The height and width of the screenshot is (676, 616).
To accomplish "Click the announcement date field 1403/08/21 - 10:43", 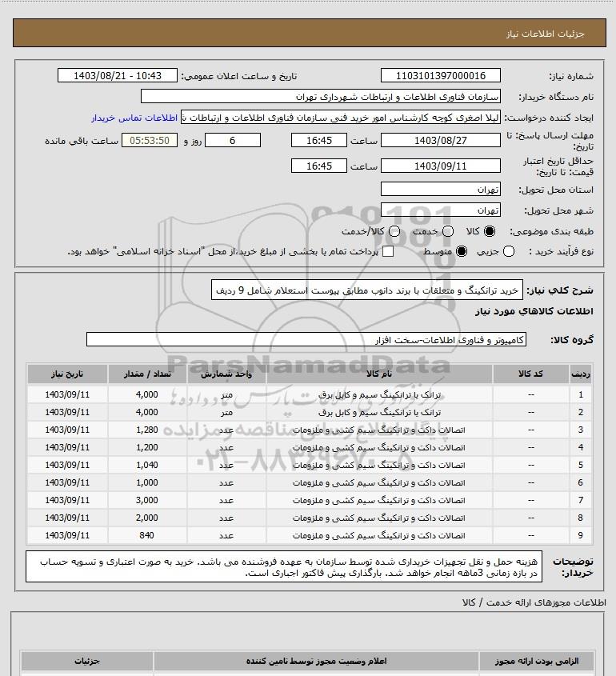I will point(118,75).
